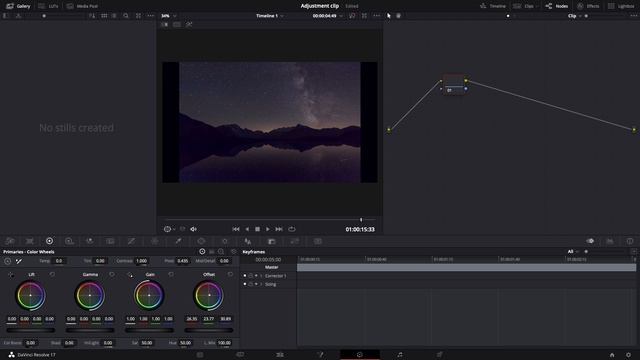Switch primaries to log wheels mode

coord(221,252)
